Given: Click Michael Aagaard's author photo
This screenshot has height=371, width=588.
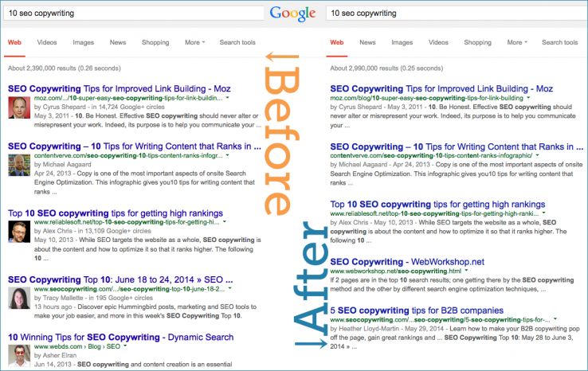Looking at the screenshot, I should (19, 164).
